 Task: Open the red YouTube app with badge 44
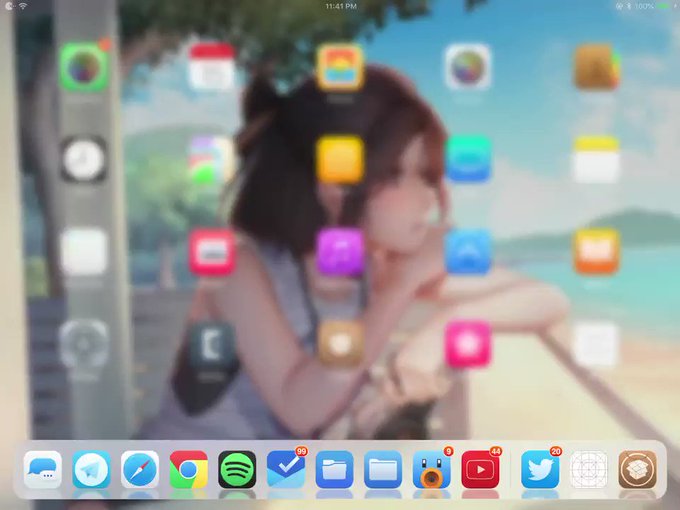480,469
